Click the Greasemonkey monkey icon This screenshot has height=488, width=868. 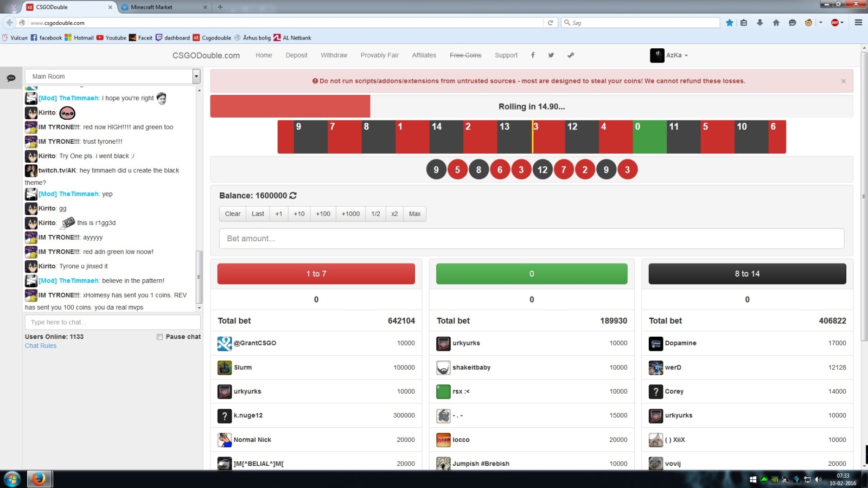click(808, 23)
